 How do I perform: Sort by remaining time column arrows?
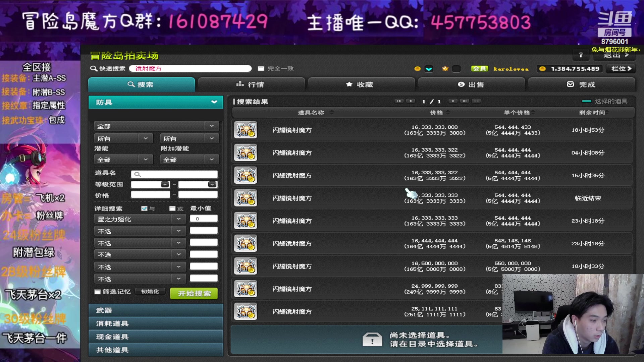point(607,112)
